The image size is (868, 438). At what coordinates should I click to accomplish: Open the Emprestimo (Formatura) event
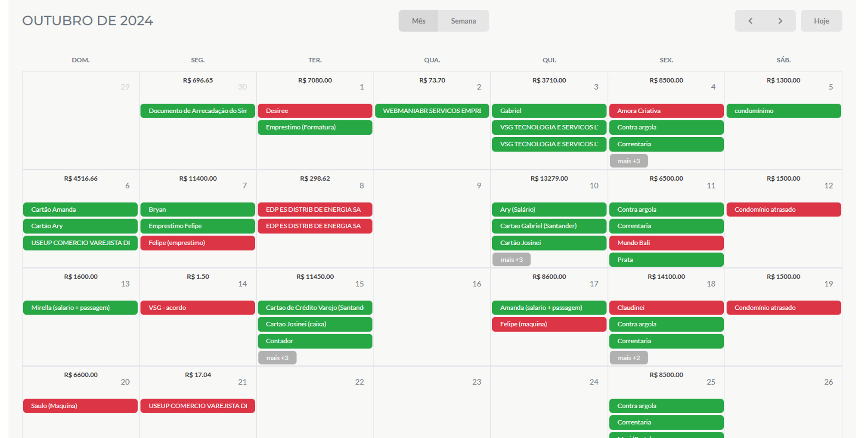[x=315, y=127]
